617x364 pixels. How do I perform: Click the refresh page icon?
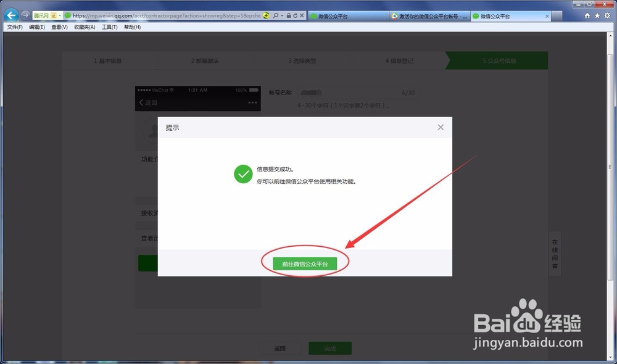tap(295, 15)
